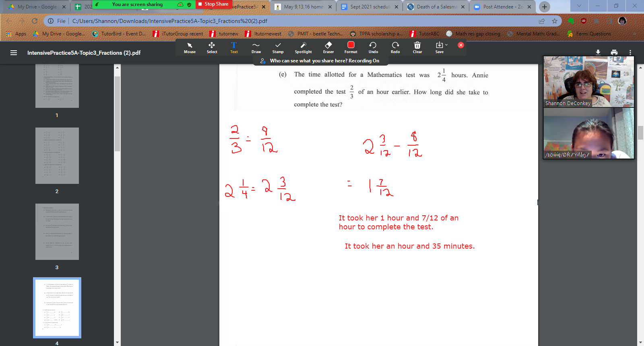Viewport: 644px width, 346px height.
Task: Open Math res gap closing bookmark
Action: point(473,34)
